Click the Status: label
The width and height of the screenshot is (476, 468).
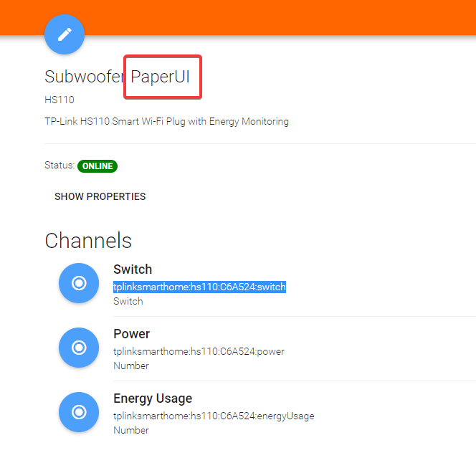click(59, 165)
